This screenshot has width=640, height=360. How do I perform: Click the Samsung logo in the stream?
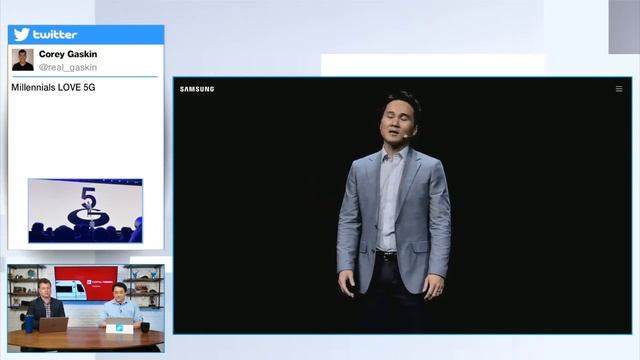(197, 89)
